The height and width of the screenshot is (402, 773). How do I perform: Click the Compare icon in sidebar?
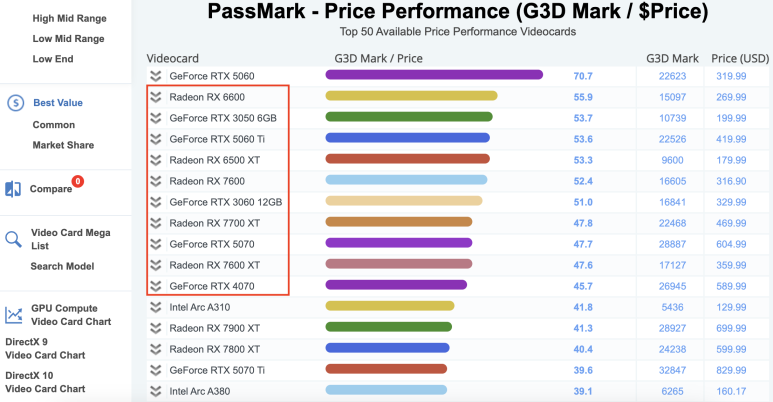click(x=13, y=189)
